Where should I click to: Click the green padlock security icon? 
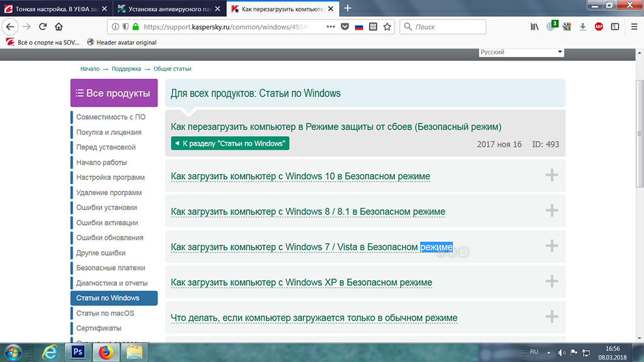pyautogui.click(x=136, y=27)
